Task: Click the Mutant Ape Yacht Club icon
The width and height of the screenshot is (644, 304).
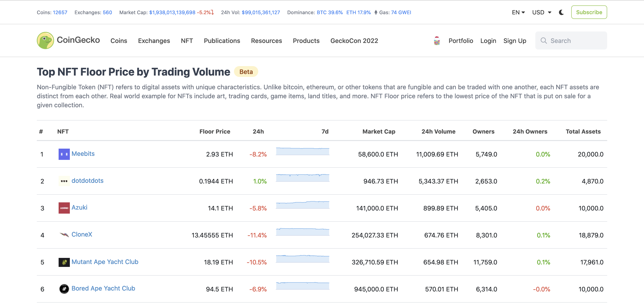Action: 64,262
